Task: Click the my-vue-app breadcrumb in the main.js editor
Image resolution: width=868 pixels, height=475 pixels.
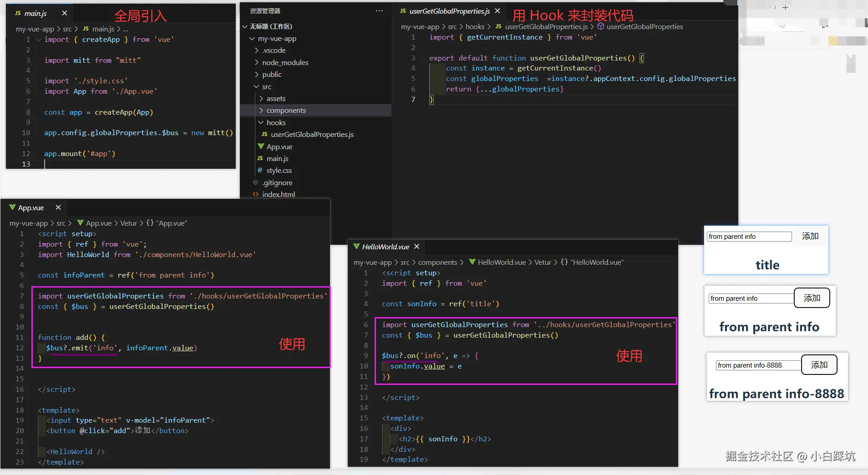Action: coord(35,29)
